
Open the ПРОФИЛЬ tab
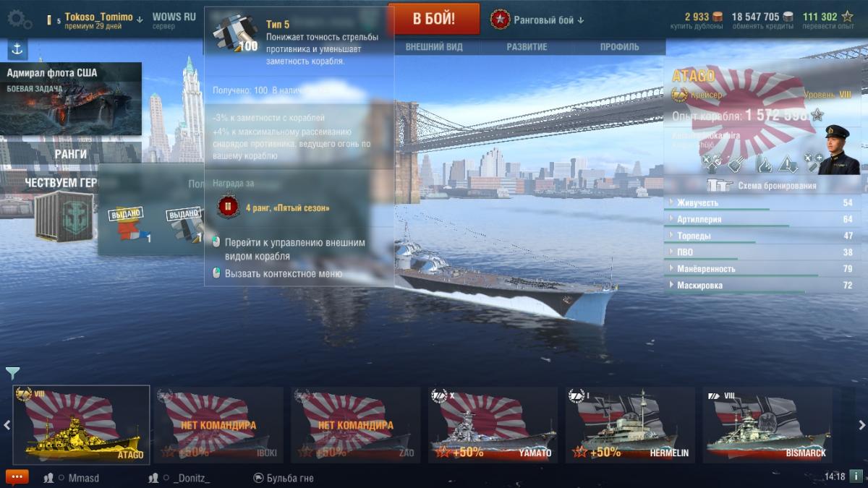[619, 47]
